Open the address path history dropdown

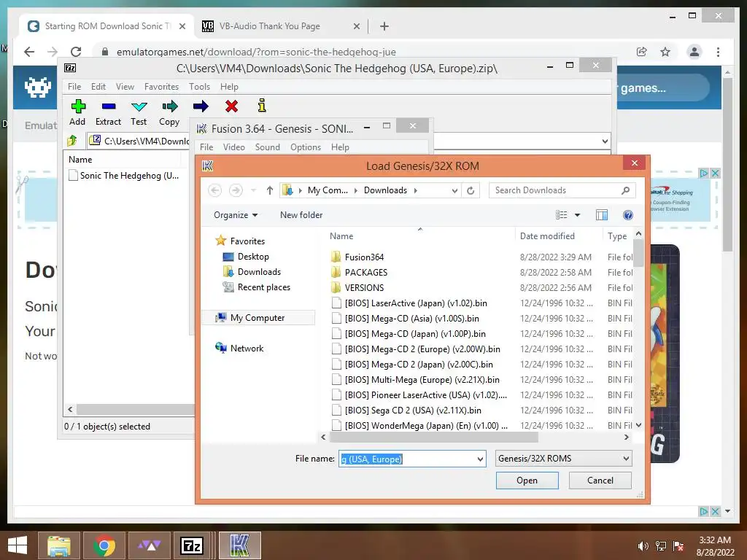pyautogui.click(x=454, y=190)
